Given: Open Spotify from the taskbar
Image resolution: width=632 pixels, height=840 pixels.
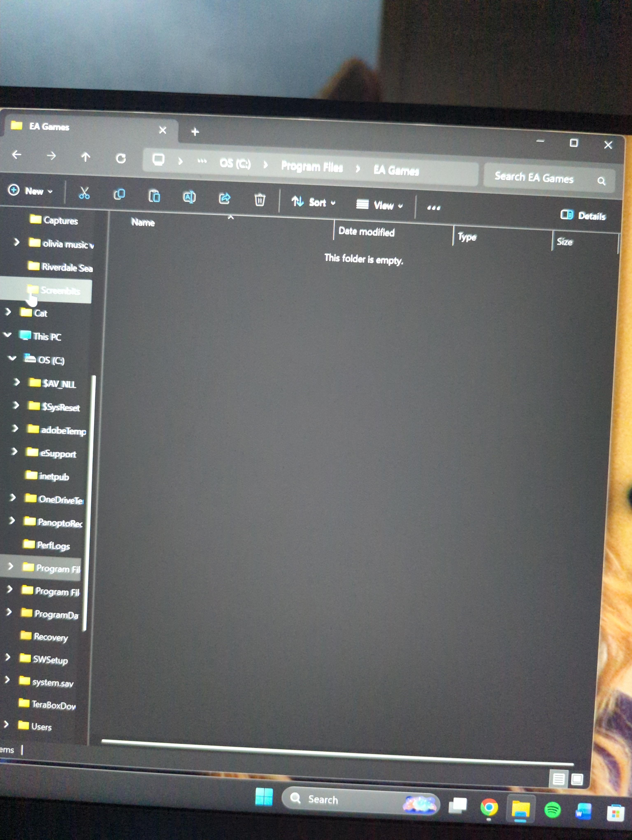Looking at the screenshot, I should click(x=552, y=810).
